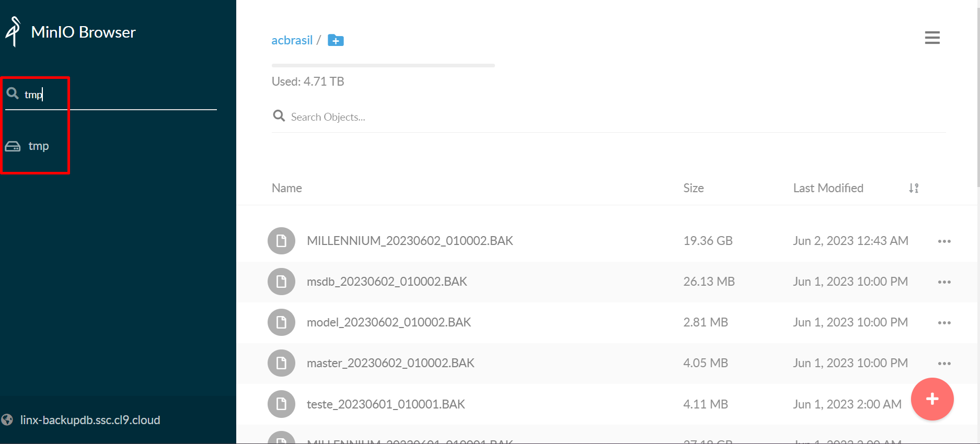This screenshot has height=444, width=980.
Task: Click the Jun 2, 2023 12:43 AM date
Action: pyautogui.click(x=850, y=241)
